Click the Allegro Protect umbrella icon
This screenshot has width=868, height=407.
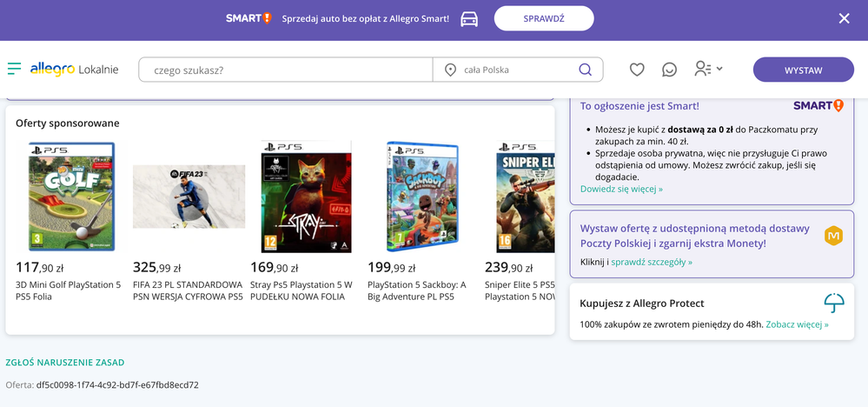tap(833, 304)
